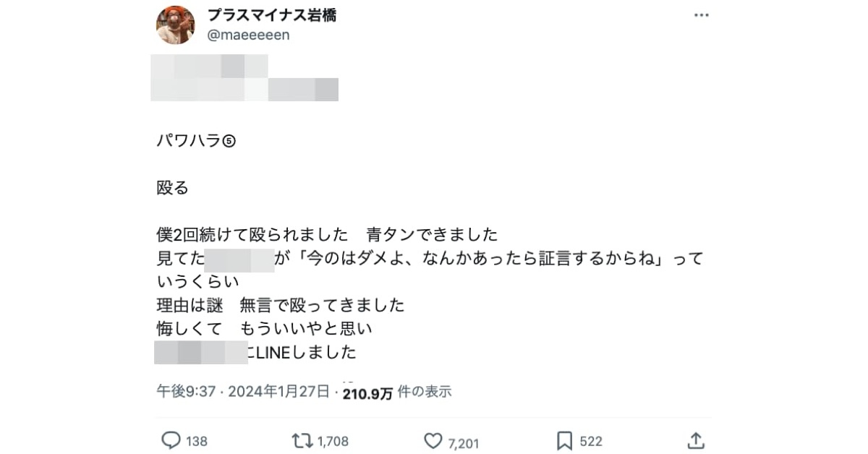Like the post with the heart icon
868x454 pixels.
pyautogui.click(x=433, y=440)
